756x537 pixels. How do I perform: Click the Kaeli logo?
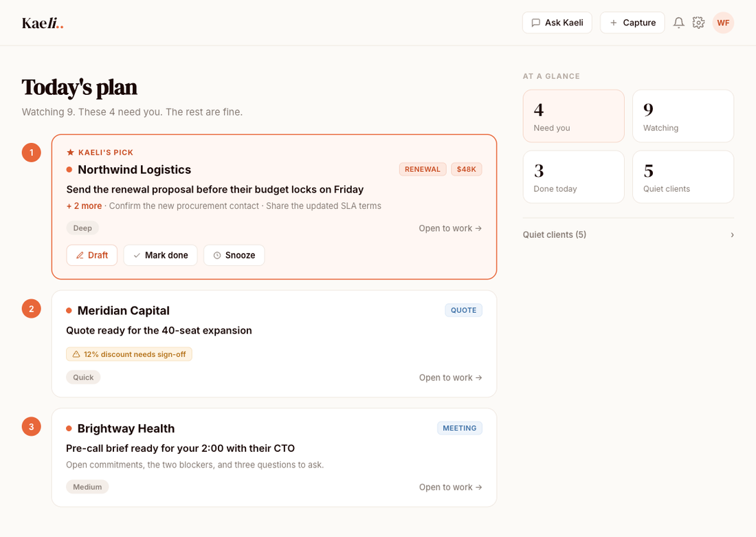(43, 23)
